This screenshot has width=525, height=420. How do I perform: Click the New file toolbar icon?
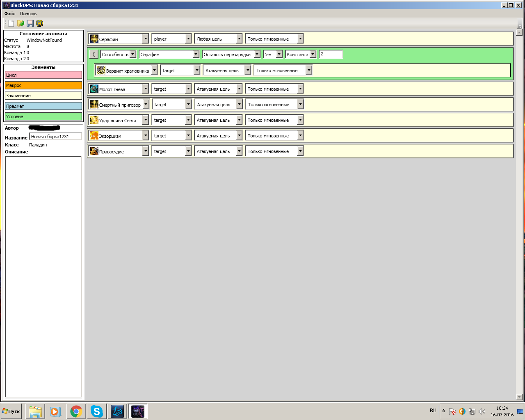tap(11, 23)
